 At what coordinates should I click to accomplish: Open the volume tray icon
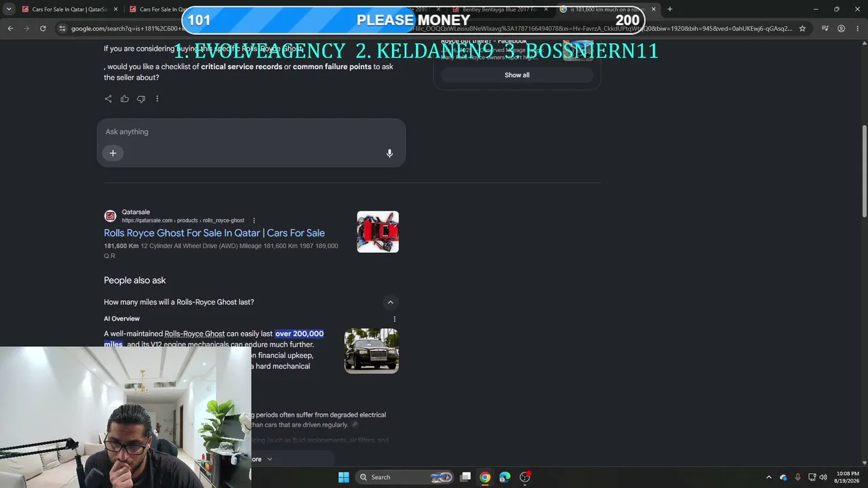pyautogui.click(x=823, y=477)
